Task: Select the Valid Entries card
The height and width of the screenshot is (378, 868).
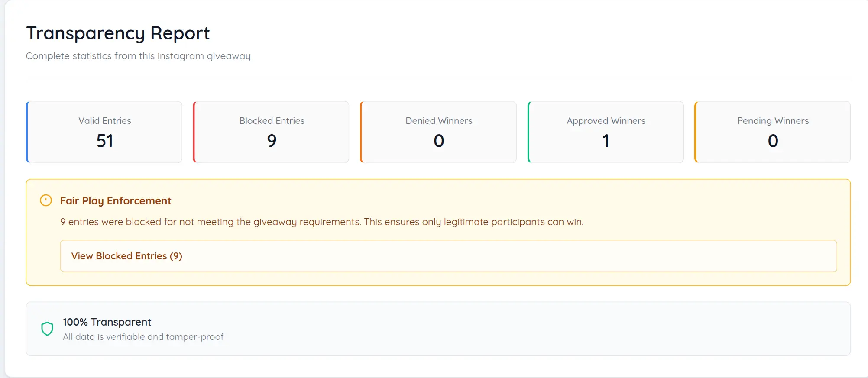Action: click(104, 132)
